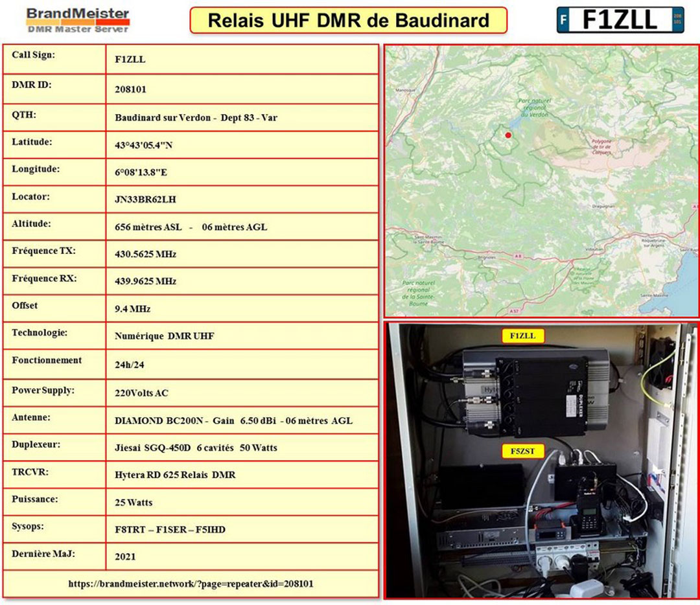This screenshot has width=700, height=605.
Task: Click the Locator value JN33BR62LH
Action: tap(145, 200)
